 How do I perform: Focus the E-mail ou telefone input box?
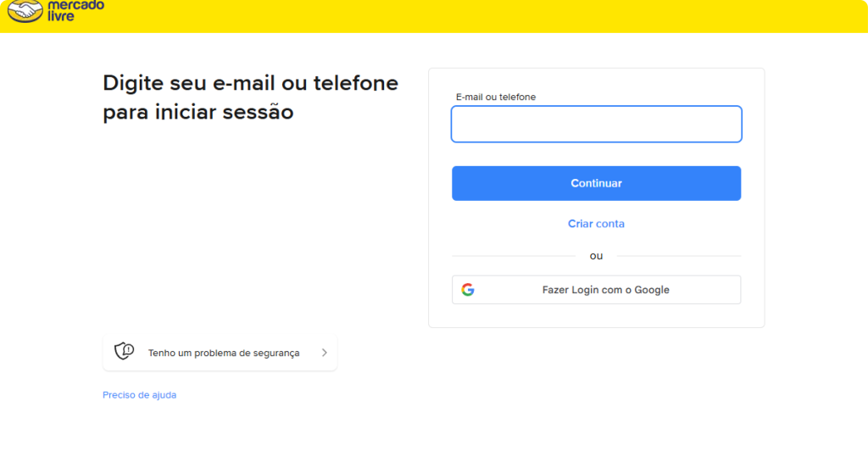tap(596, 124)
